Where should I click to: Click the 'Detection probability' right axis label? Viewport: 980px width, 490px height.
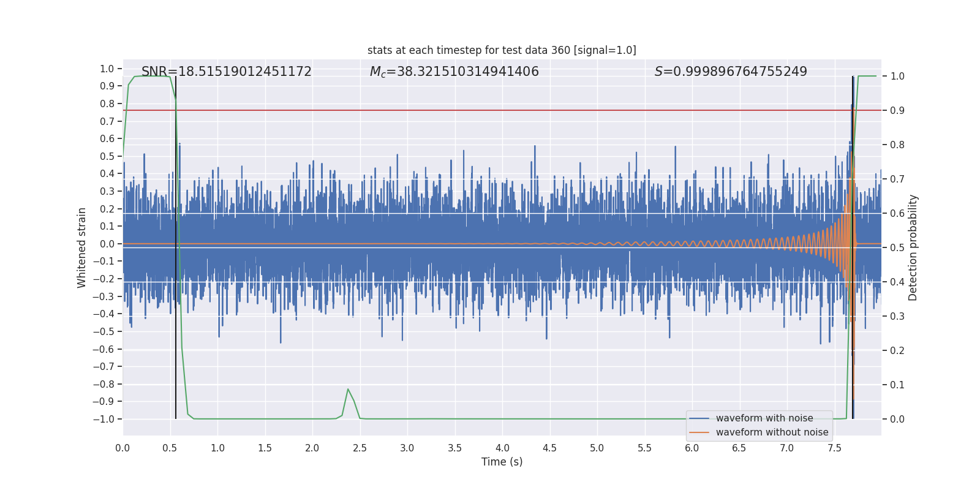[913, 247]
